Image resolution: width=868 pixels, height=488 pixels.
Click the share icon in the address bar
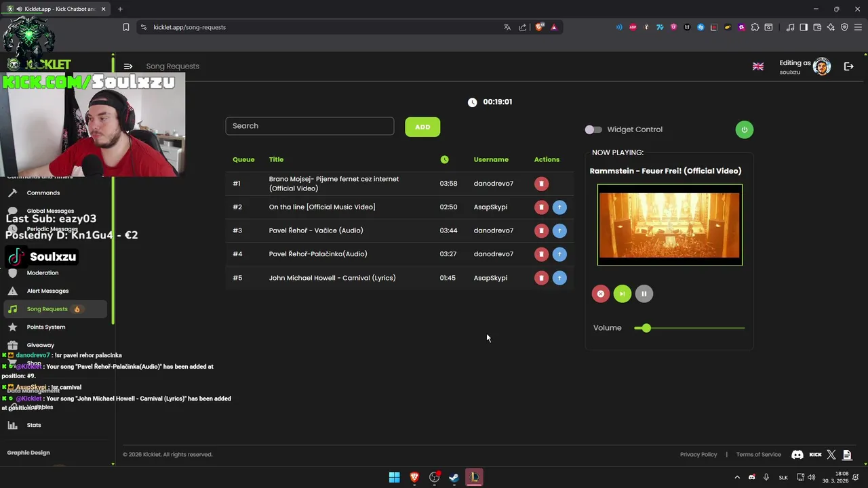[x=523, y=27]
